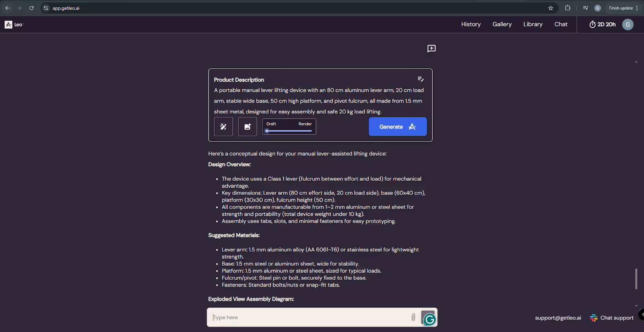Click the add image upload button
The image size is (644, 332).
coord(248,127)
